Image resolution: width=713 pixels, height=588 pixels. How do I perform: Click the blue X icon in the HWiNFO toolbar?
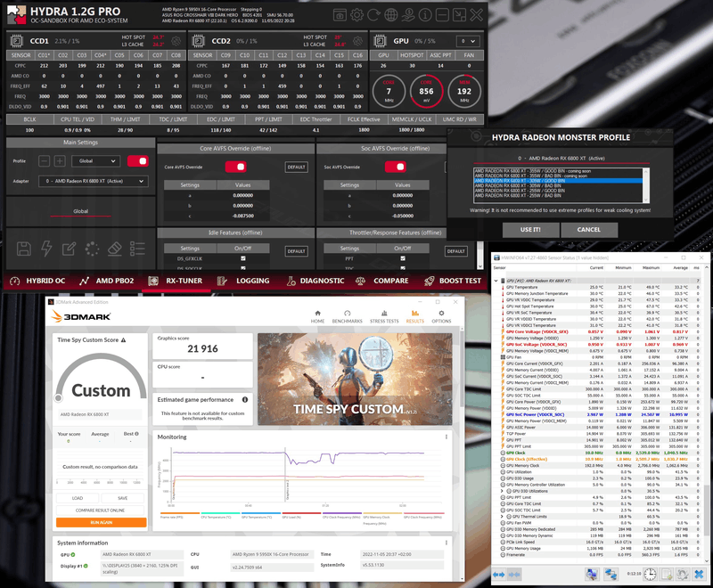click(x=699, y=575)
